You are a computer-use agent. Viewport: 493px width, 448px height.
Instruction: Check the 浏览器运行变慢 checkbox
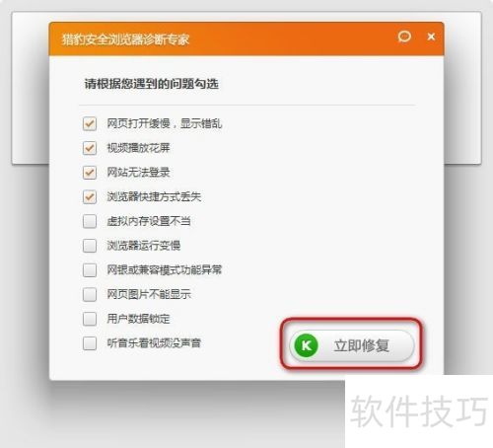90,246
